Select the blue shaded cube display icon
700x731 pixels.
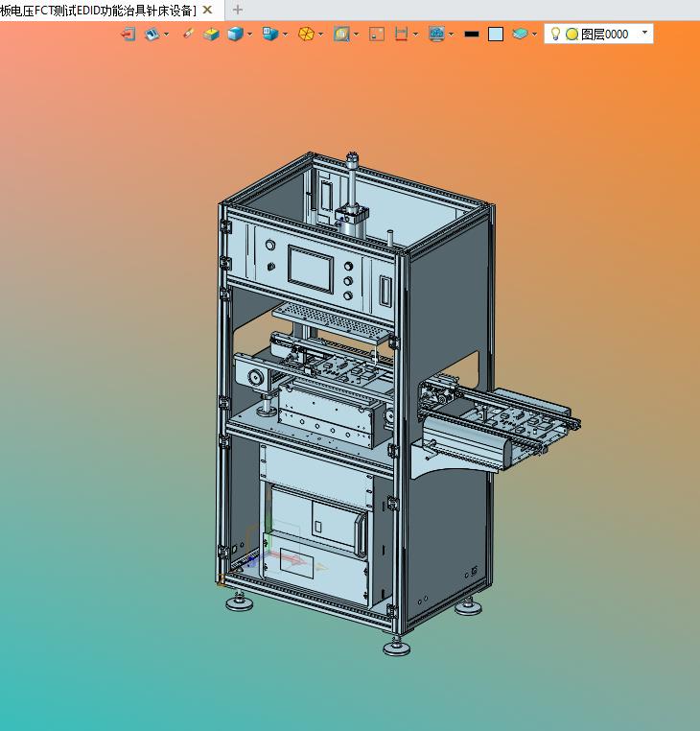coord(234,34)
